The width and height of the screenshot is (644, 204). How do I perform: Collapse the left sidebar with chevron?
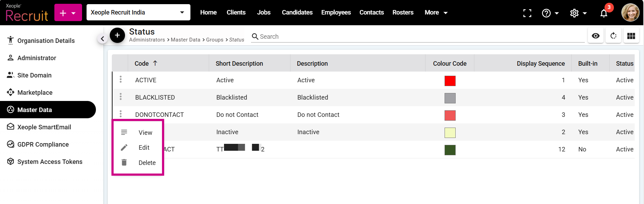pyautogui.click(x=102, y=39)
